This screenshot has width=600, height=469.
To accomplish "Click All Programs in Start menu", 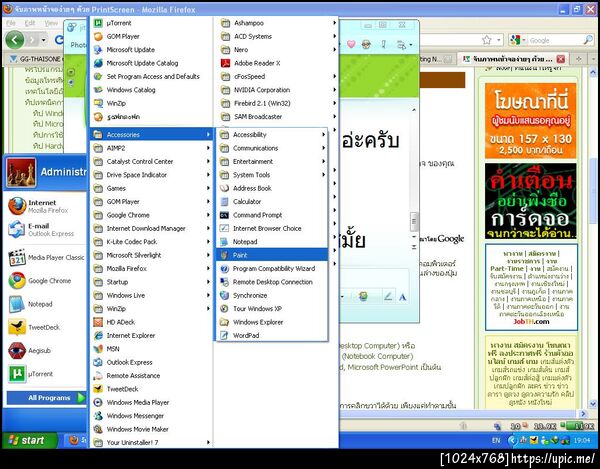I will [x=47, y=398].
